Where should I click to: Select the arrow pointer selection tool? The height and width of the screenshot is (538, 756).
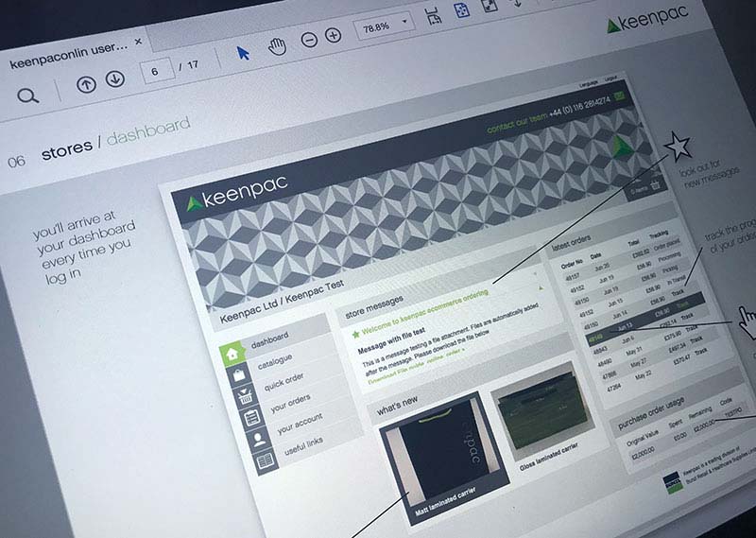pyautogui.click(x=243, y=53)
